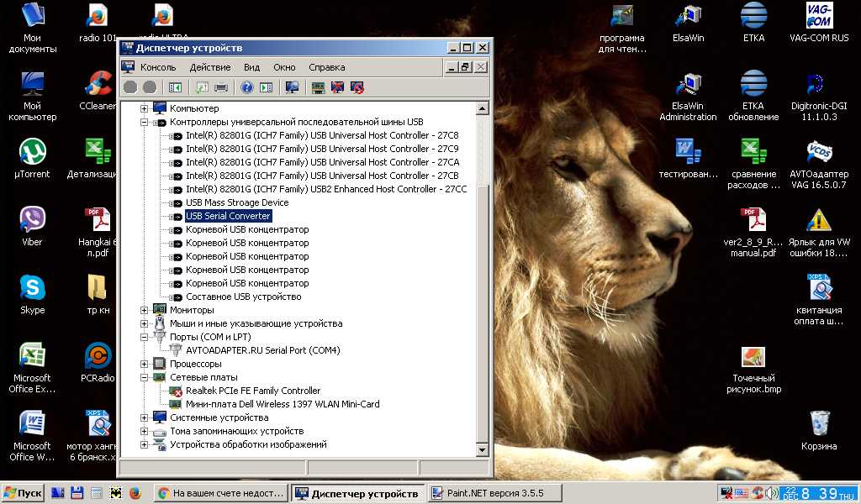
Task: Toggle the console tree show/hide toolbar icon
Action: click(x=175, y=87)
